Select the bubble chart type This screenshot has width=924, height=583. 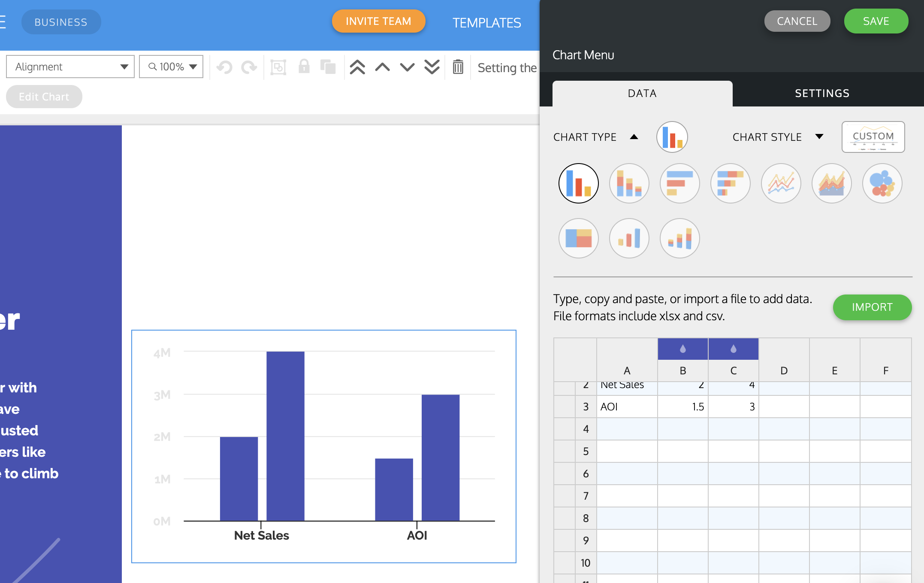(x=882, y=183)
